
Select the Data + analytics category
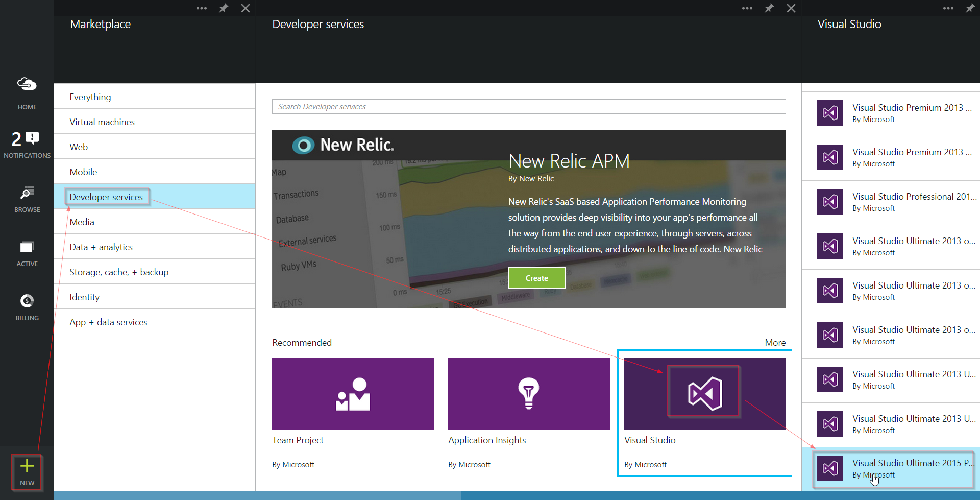155,247
